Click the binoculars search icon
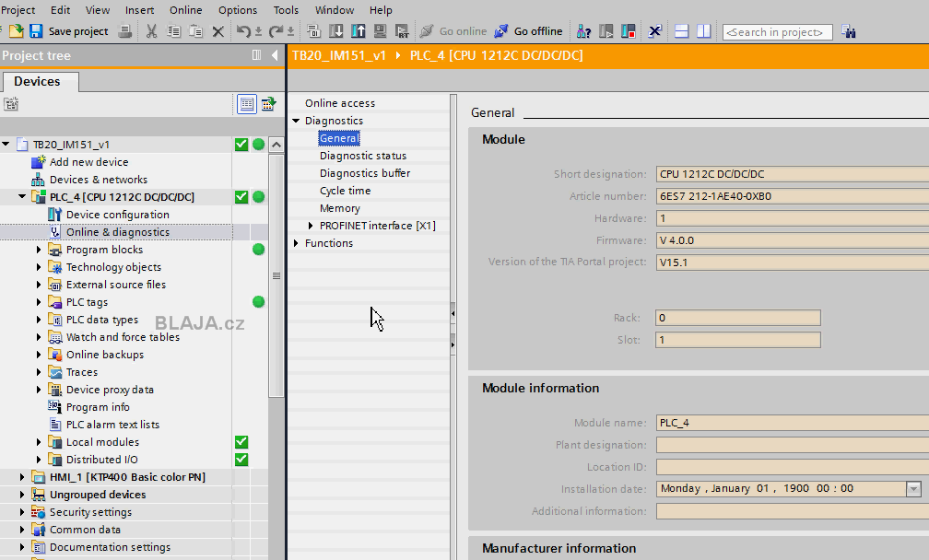The image size is (929, 560). (x=849, y=31)
